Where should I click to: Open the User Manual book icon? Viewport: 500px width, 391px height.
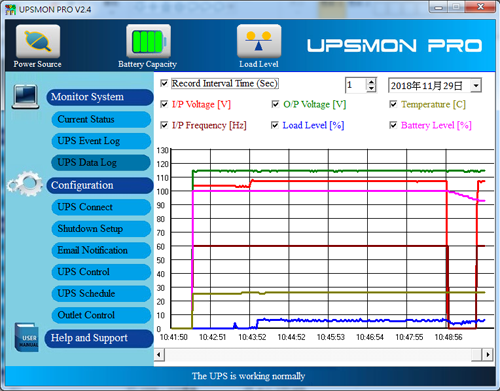click(x=26, y=337)
